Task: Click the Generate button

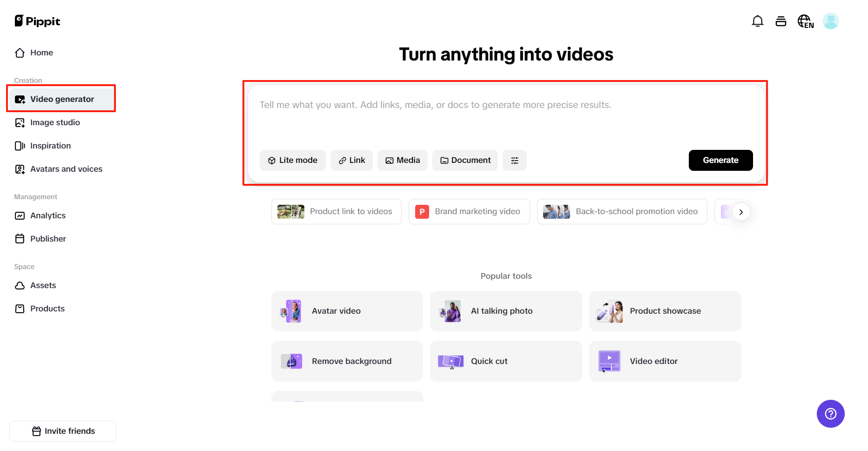Action: (x=720, y=160)
